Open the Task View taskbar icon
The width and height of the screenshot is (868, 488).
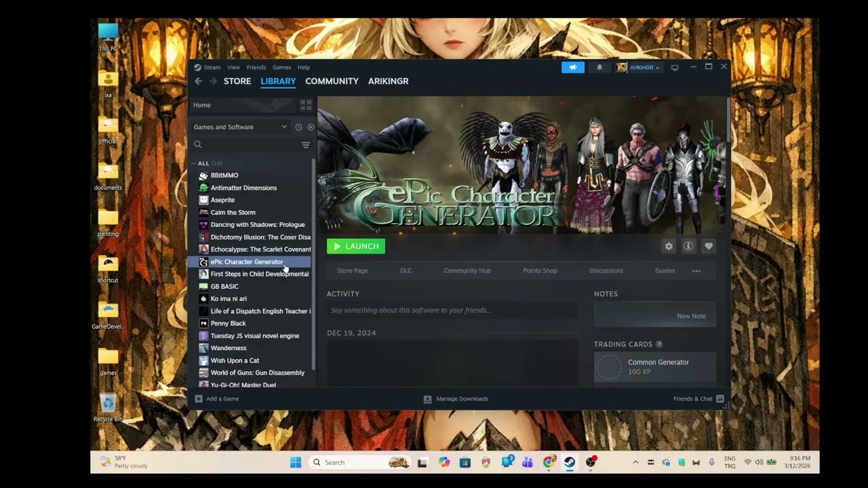422,462
